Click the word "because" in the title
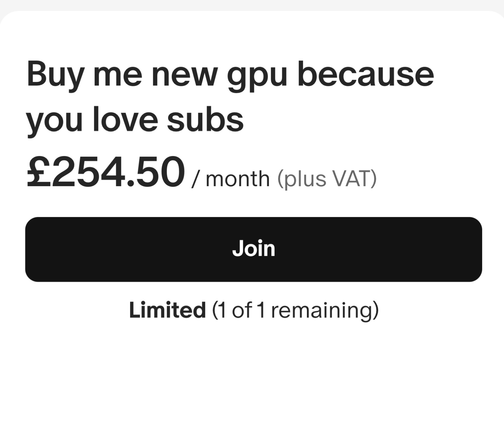Screen dimensions: 504x428 click(365, 75)
